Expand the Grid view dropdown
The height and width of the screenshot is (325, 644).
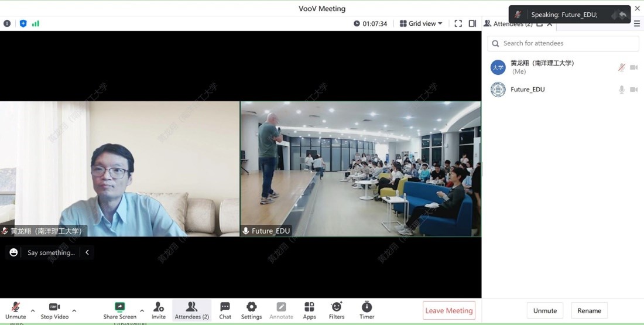421,23
